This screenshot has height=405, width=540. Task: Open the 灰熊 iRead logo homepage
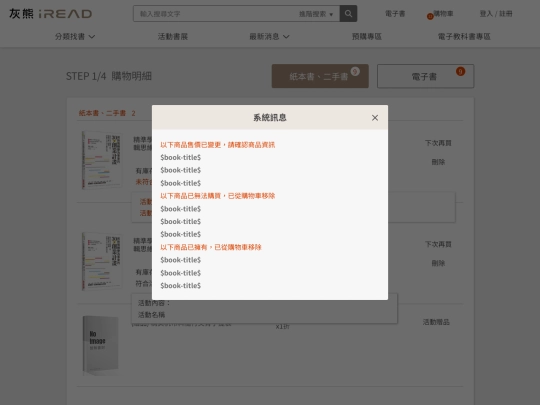[x=51, y=14]
